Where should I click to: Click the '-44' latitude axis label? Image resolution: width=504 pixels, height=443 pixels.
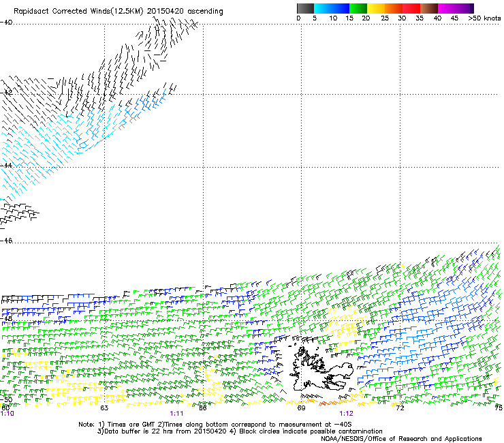(x=6, y=165)
